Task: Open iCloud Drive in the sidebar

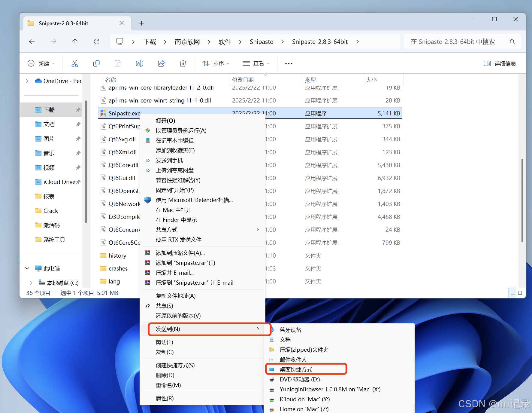Action: tap(51, 182)
